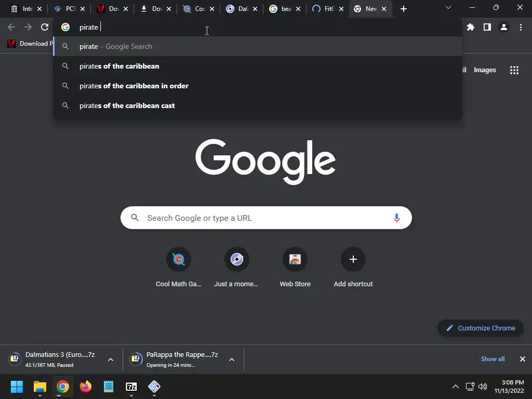Choose pirates of the caribbean suggestion
This screenshot has width=532, height=399.
click(258, 66)
